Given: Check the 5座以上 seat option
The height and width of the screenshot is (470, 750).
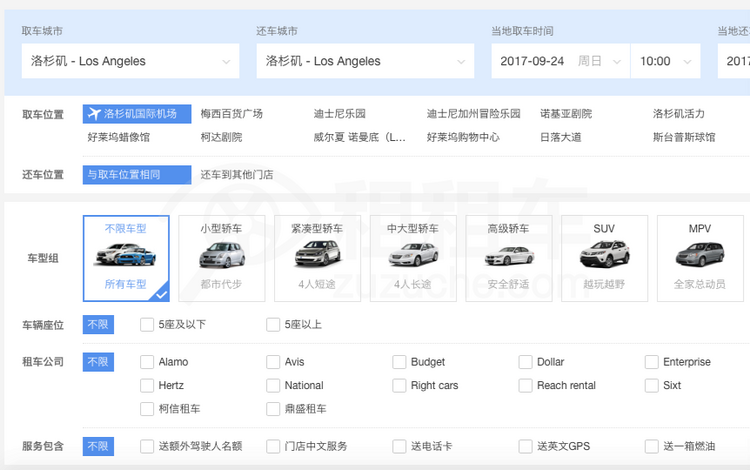Looking at the screenshot, I should (273, 325).
